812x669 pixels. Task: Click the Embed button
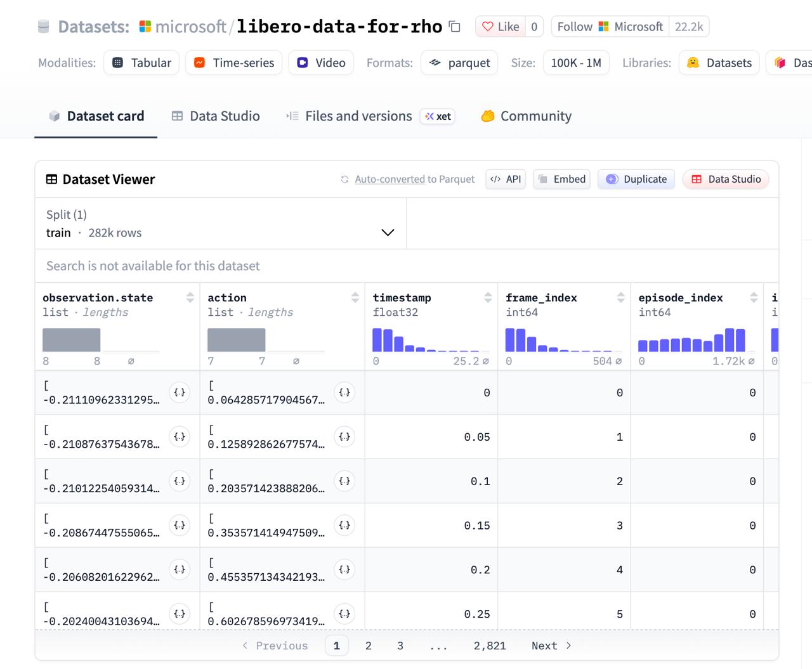pos(561,179)
